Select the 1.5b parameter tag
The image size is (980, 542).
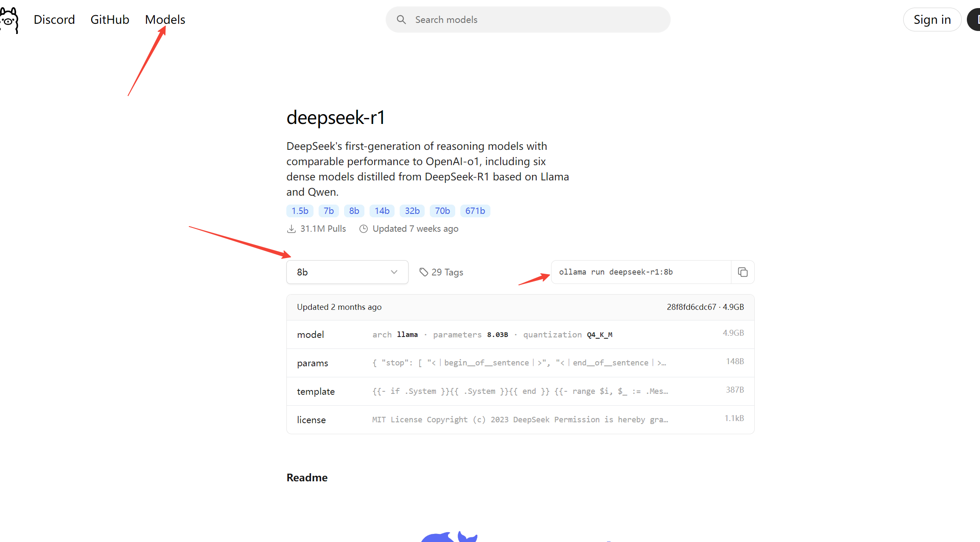(x=300, y=211)
